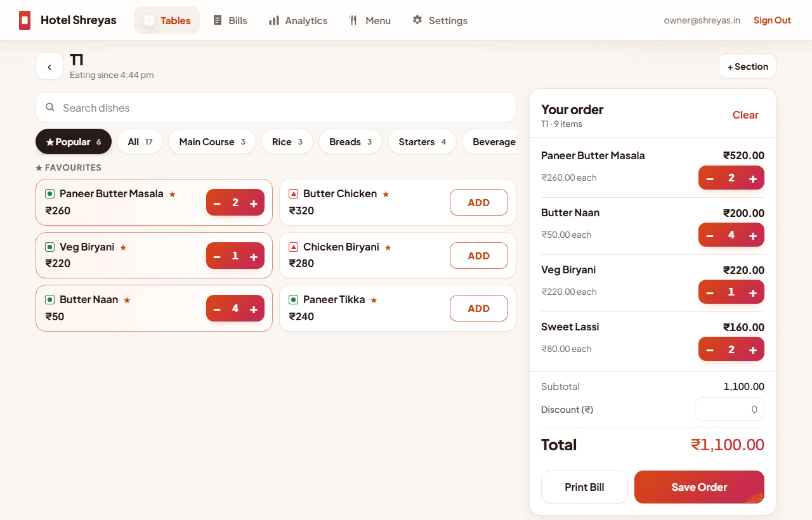
Task: Decrease Butter Naan quantity in favourites card
Action: click(217, 309)
